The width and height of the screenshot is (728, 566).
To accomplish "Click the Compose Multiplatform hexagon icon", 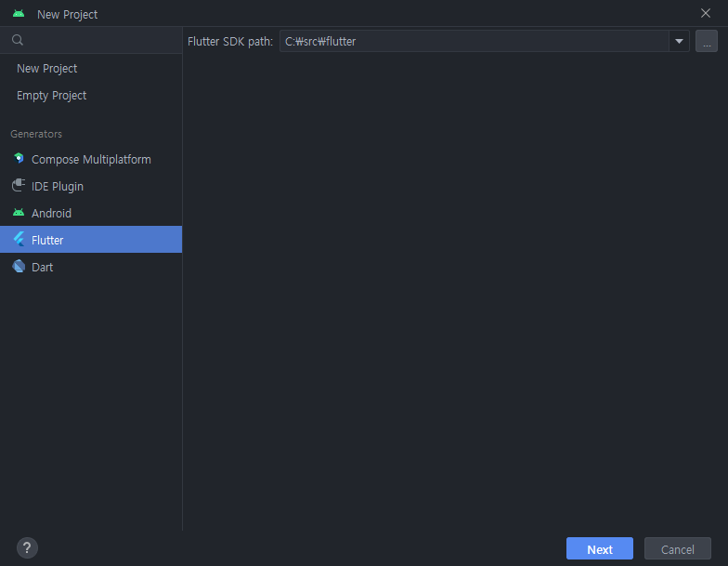I will 19,158.
